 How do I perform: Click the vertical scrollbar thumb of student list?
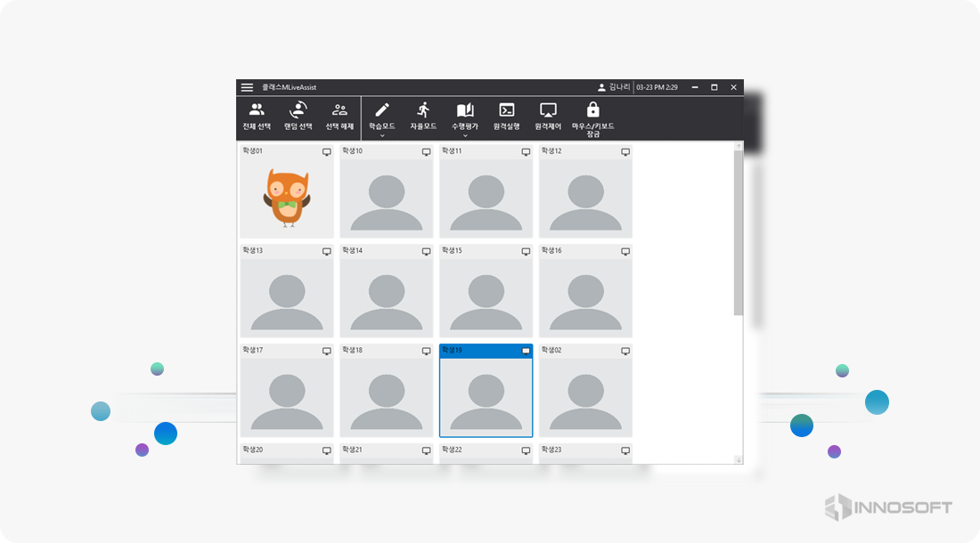[x=739, y=233]
